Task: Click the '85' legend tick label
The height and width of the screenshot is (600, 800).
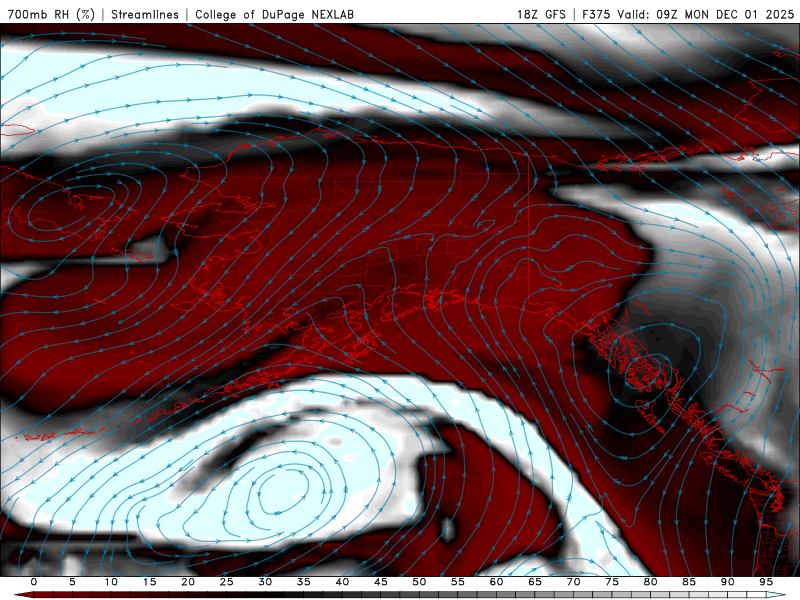Action: pyautogui.click(x=689, y=582)
